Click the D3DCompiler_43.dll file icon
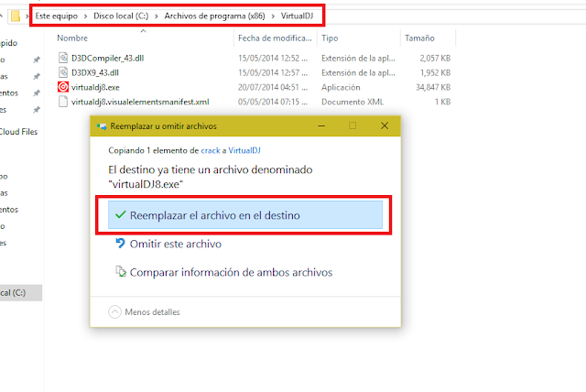The height and width of the screenshot is (392, 586). [63, 58]
